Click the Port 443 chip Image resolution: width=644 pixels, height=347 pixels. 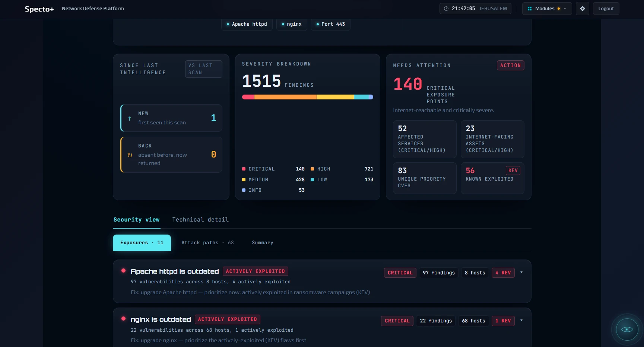point(331,24)
